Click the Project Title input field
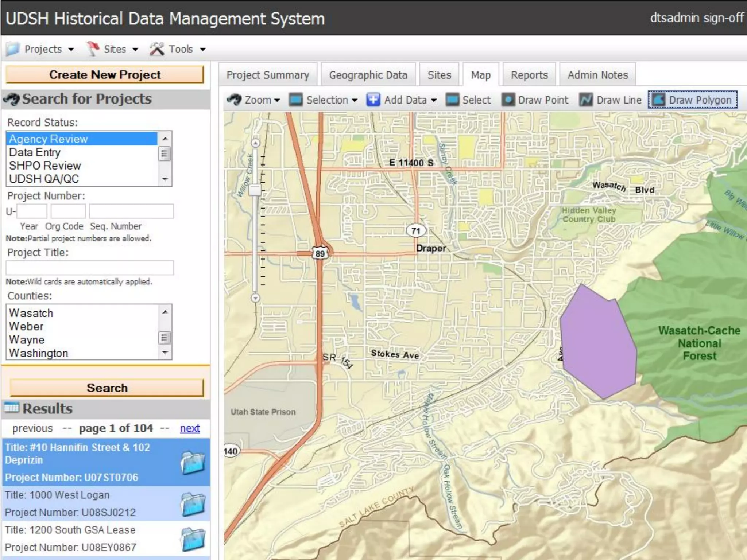 90,268
